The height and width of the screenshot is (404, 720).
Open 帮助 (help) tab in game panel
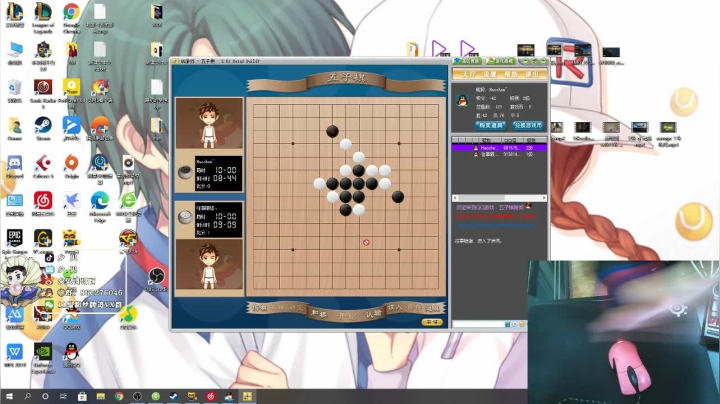[x=511, y=74]
